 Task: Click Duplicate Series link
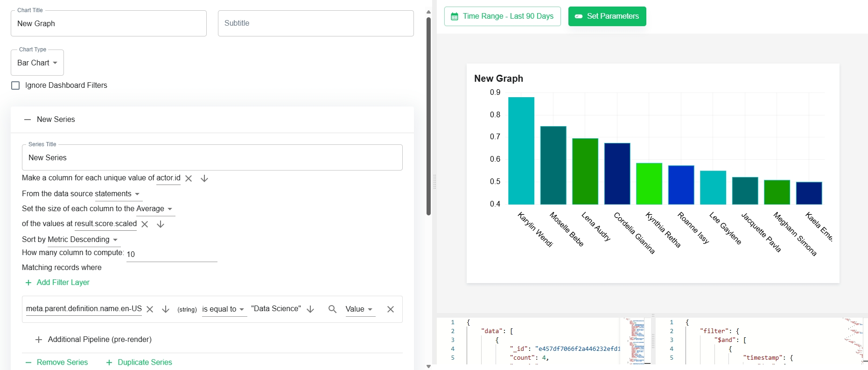pos(139,363)
